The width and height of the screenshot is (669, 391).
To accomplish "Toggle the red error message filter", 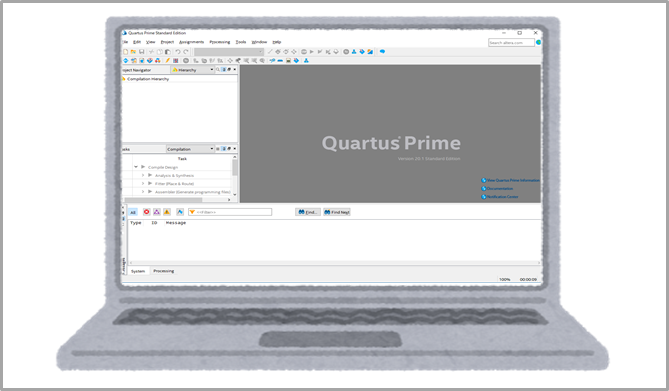I will pyautogui.click(x=146, y=212).
